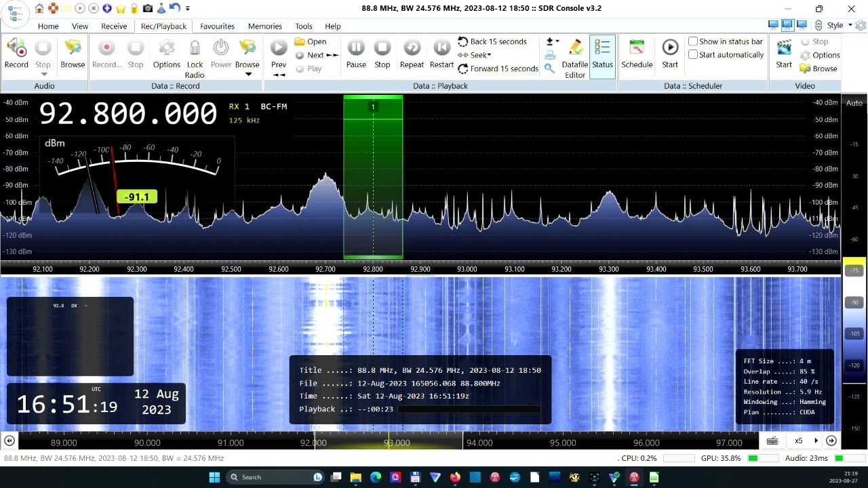Image resolution: width=868 pixels, height=488 pixels.
Task: Click the padlock icon in quick access toolbar
Action: 134,8
